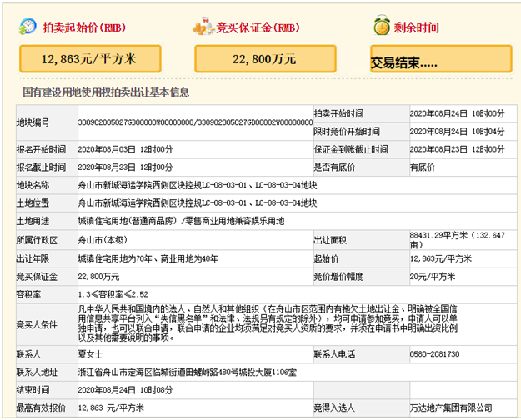Viewport: 521px width, 420px height.
Task: Select the 限时竞价开始时间 label
Action: tap(347, 132)
